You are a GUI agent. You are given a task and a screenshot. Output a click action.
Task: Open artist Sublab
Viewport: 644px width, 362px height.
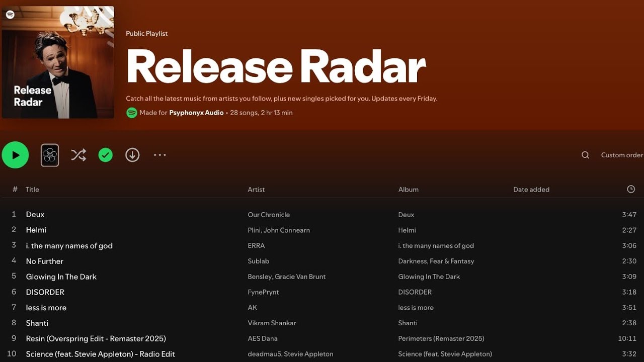click(x=259, y=261)
